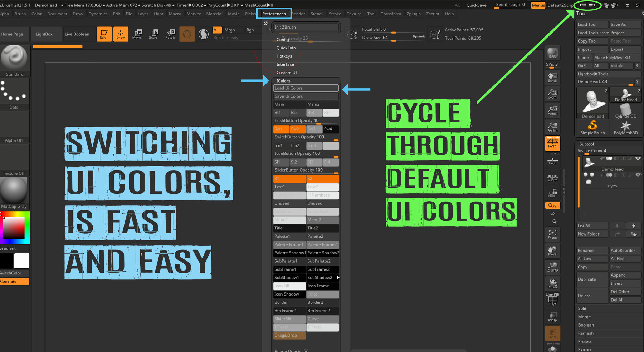Screen dimensions: 644x352
Task: Switch to the LightBox tab
Action: [46, 34]
